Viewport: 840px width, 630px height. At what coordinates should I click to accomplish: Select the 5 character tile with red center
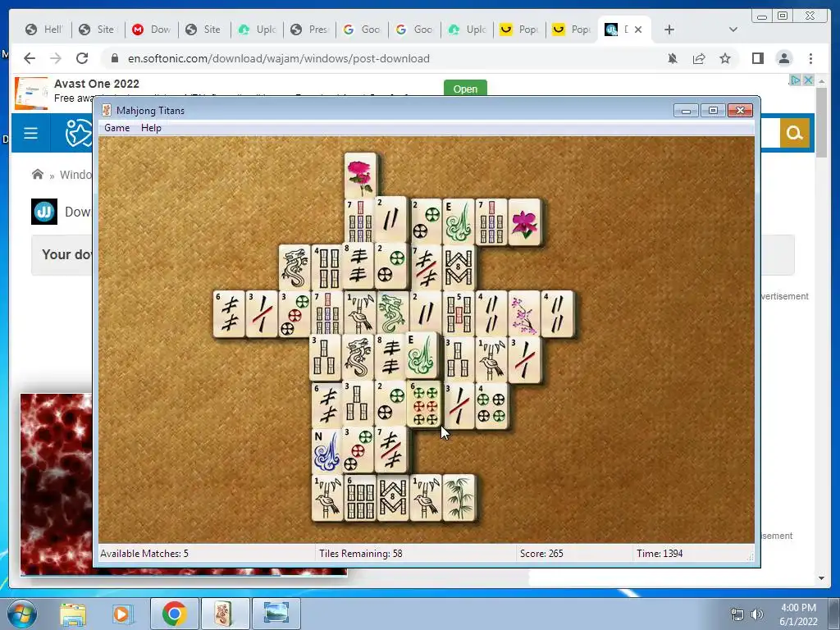(x=459, y=314)
